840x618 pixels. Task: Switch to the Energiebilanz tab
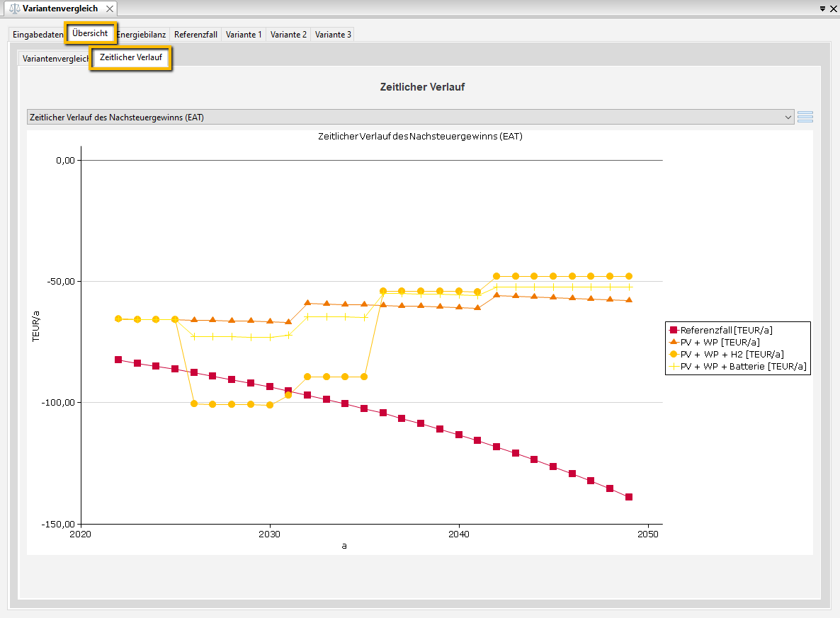pos(142,34)
